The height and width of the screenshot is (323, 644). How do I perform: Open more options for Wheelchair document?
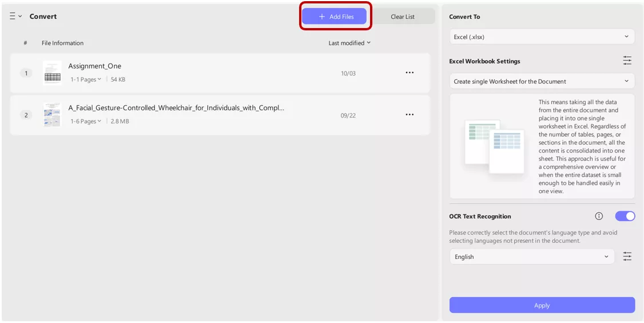(410, 115)
